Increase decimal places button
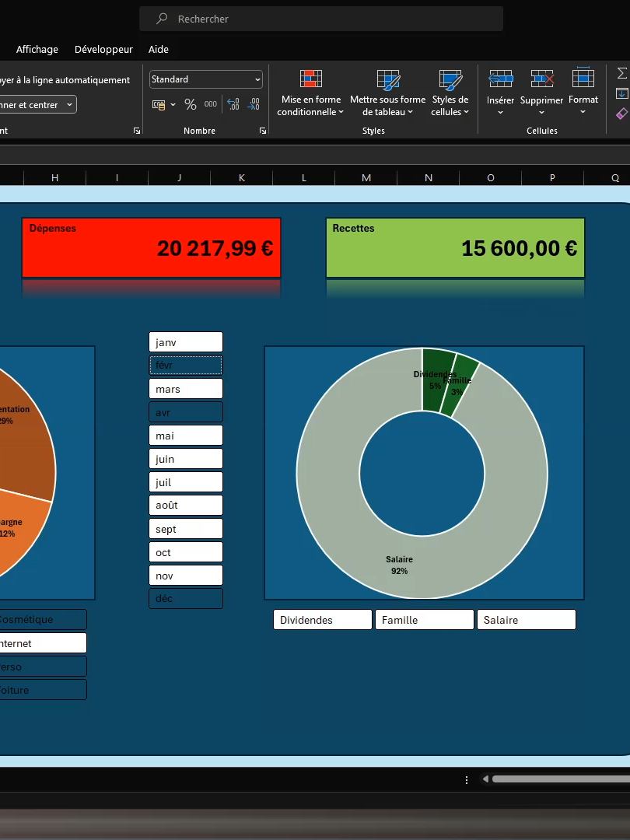The height and width of the screenshot is (840, 630). [233, 104]
